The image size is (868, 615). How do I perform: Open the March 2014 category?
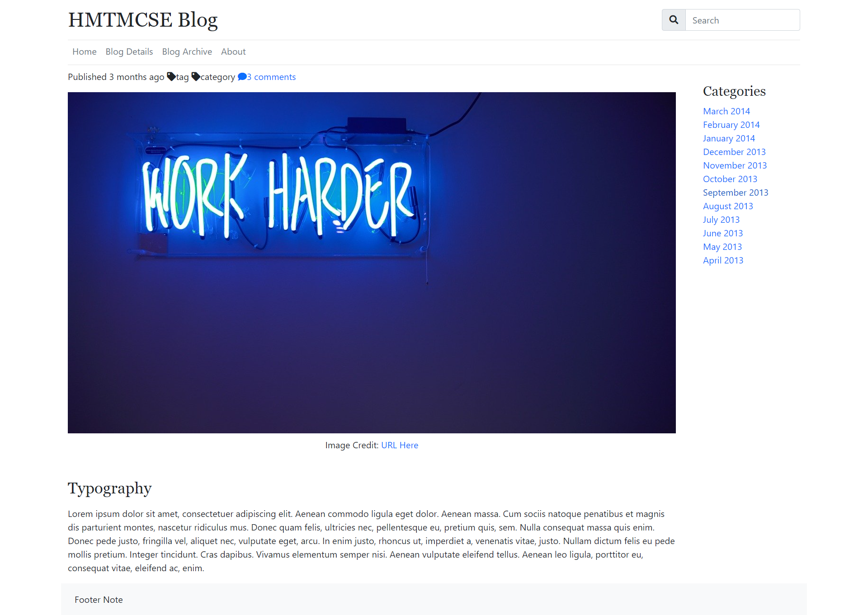[726, 111]
